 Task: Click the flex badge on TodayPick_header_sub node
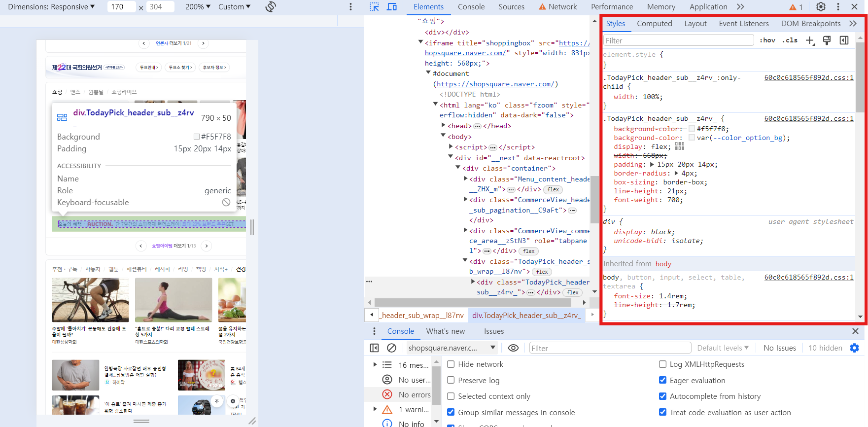(573, 292)
